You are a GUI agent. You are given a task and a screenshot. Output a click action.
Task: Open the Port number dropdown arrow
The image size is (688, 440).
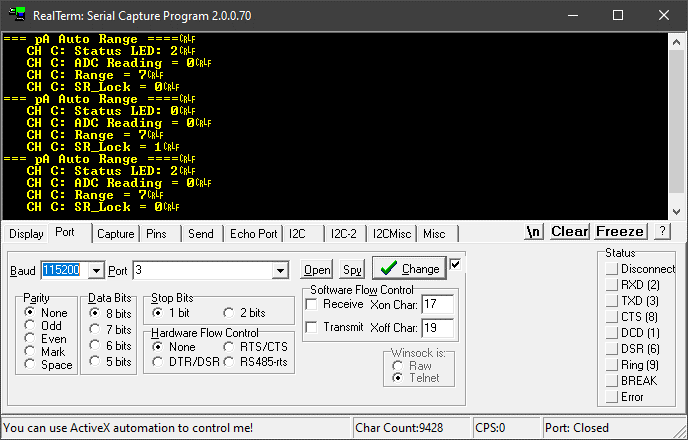280,270
